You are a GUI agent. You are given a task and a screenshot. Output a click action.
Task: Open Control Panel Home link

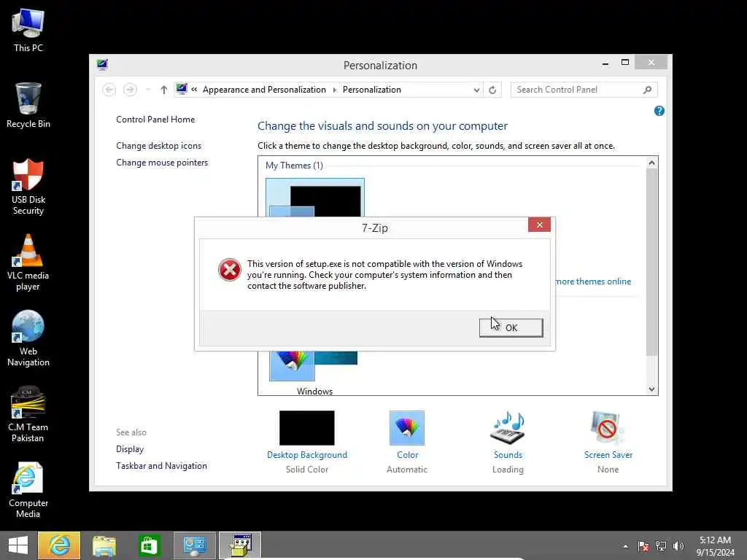click(x=155, y=120)
